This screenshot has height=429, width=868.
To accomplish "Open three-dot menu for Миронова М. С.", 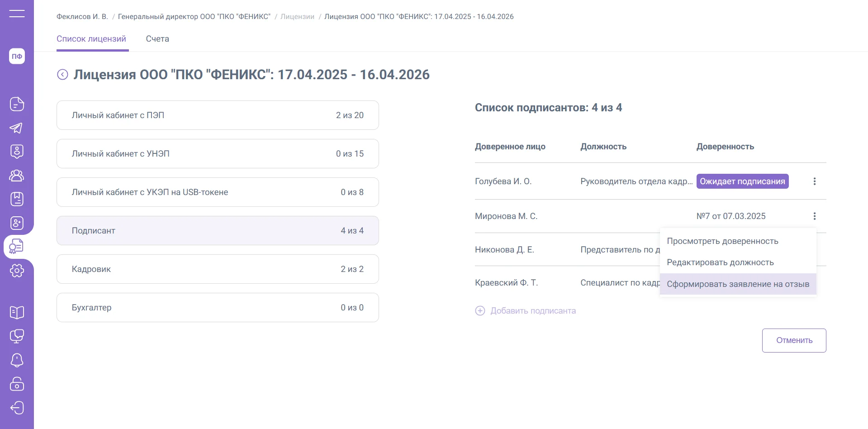I will 814,216.
